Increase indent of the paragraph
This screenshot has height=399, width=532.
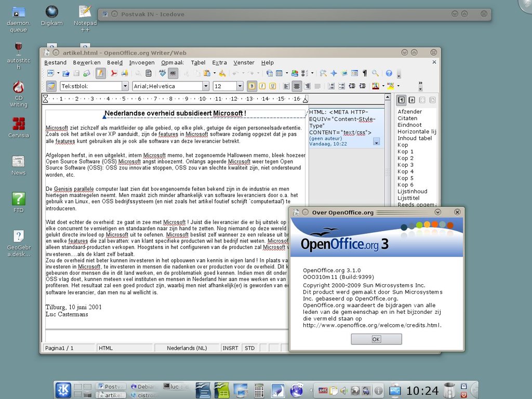point(362,86)
